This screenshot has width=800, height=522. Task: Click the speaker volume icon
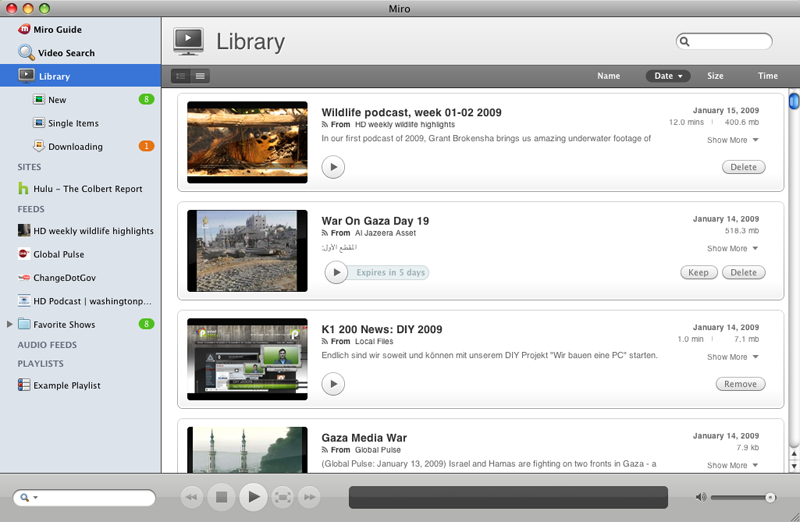pyautogui.click(x=701, y=497)
